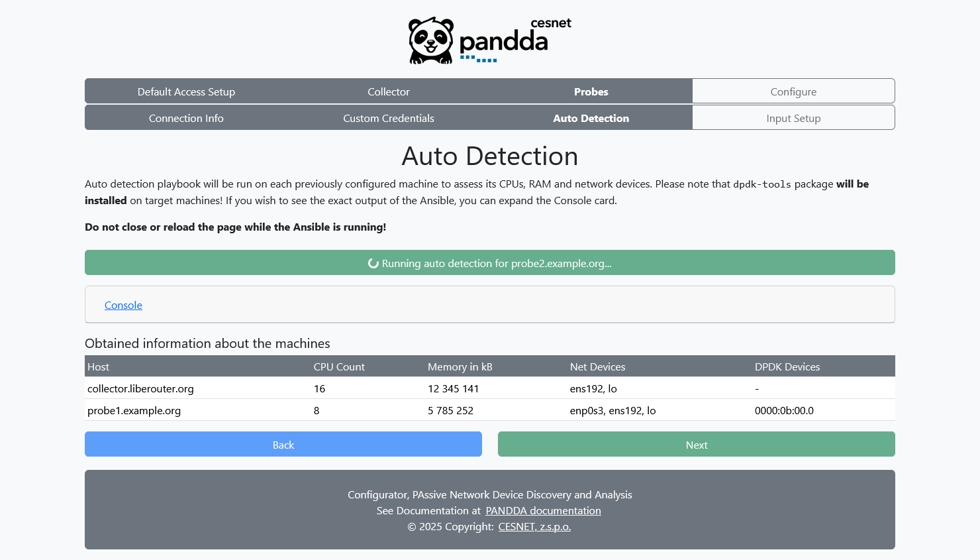Viewport: 980px width, 560px height.
Task: Click the cesnet brand mark
Action: click(551, 23)
